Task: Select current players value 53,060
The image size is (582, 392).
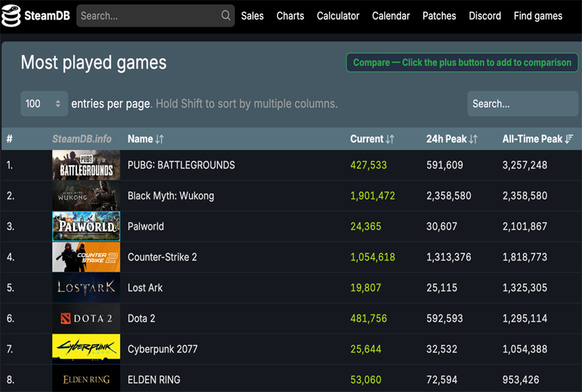Action: coord(365,380)
